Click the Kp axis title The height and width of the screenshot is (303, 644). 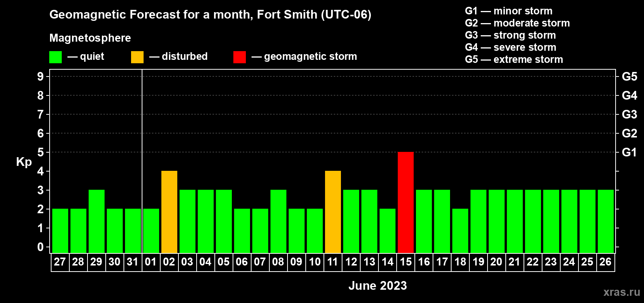pos(24,162)
